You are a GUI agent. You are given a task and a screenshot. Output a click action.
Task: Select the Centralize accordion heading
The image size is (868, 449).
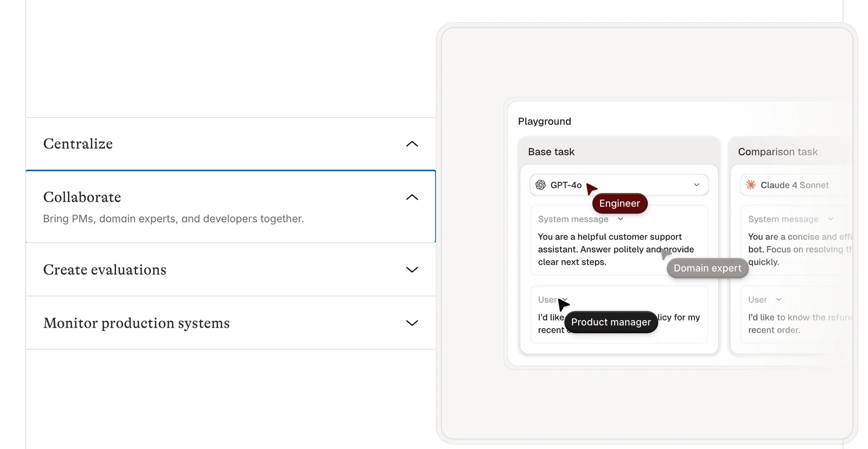pyautogui.click(x=78, y=144)
